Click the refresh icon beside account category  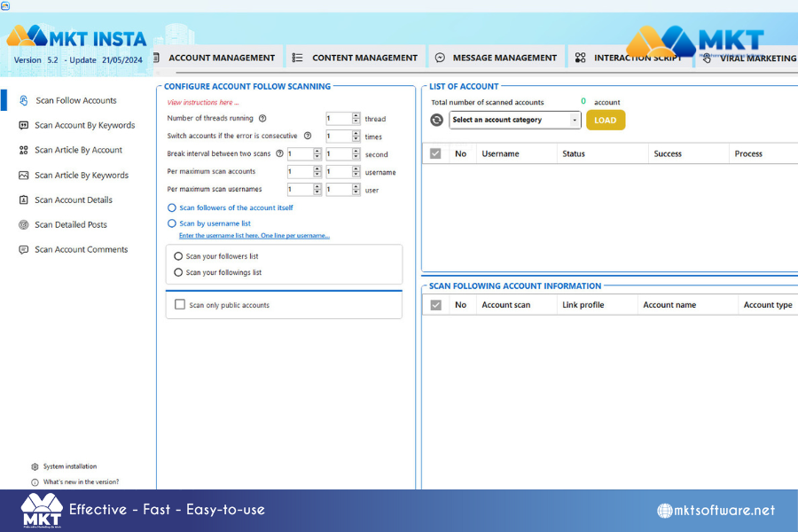point(436,121)
